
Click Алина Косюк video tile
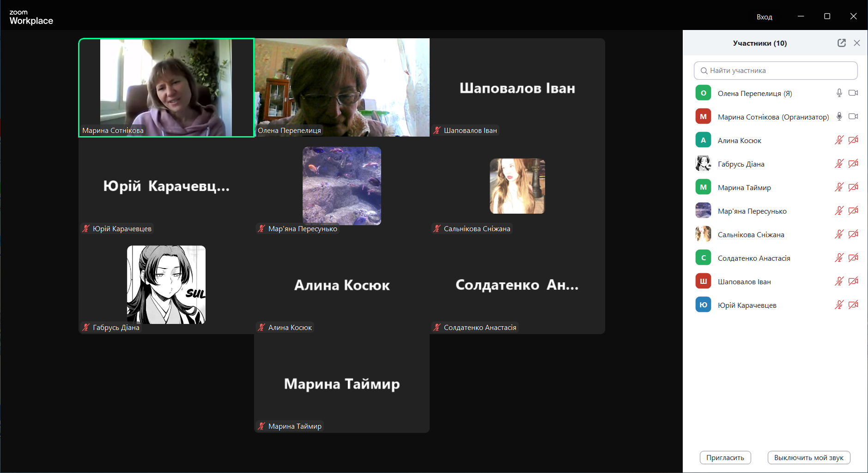342,285
